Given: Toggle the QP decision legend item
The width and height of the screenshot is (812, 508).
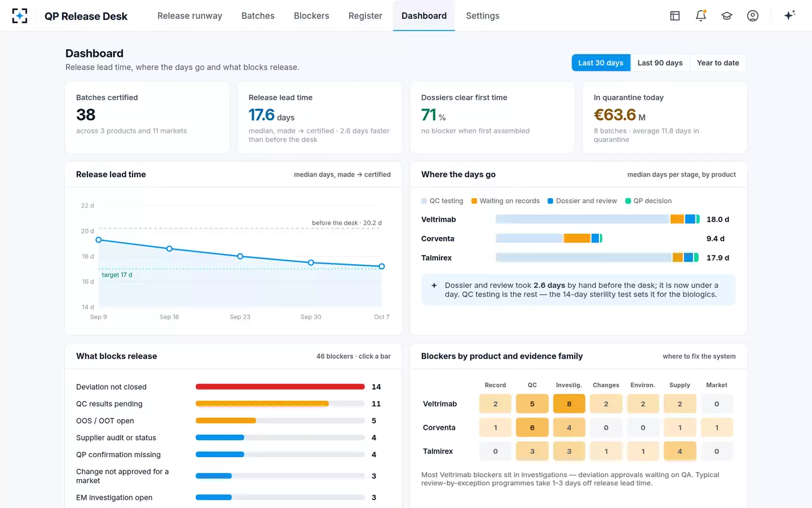Looking at the screenshot, I should tap(648, 201).
